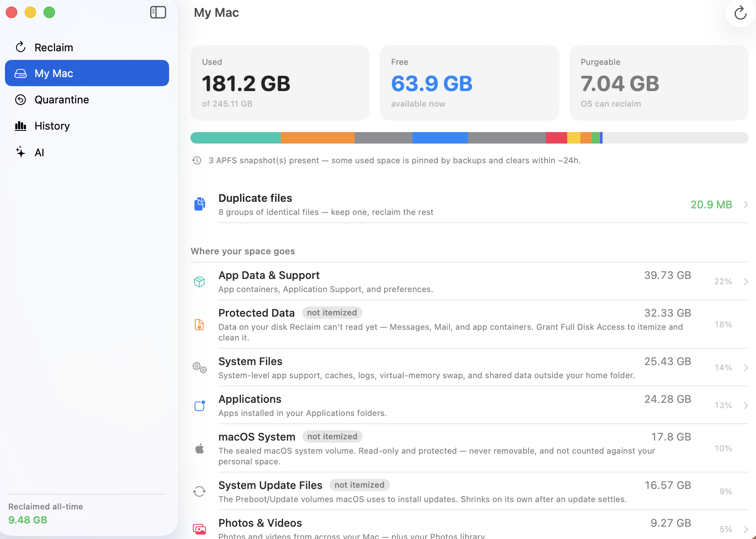Click the System Update Files row title

[270, 485]
